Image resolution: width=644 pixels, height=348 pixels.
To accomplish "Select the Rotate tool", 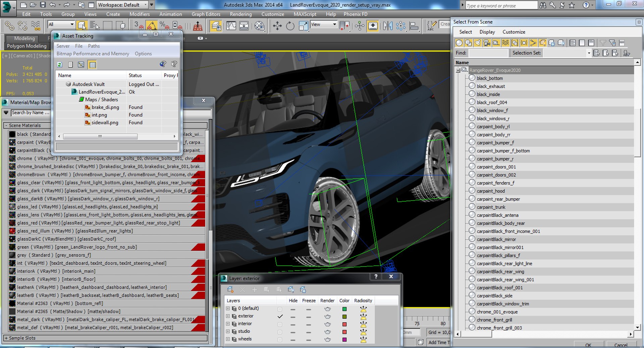I will click(x=290, y=26).
